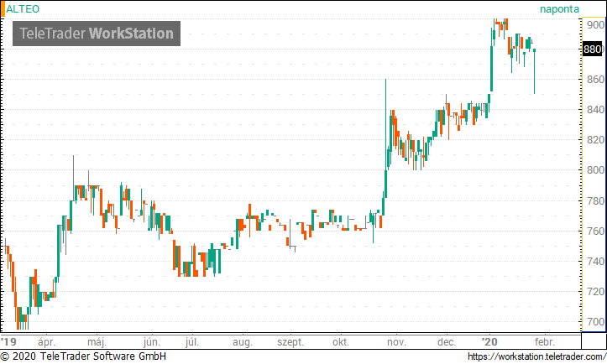Click the 700 price axis label
The image size is (607, 364).
(x=595, y=321)
